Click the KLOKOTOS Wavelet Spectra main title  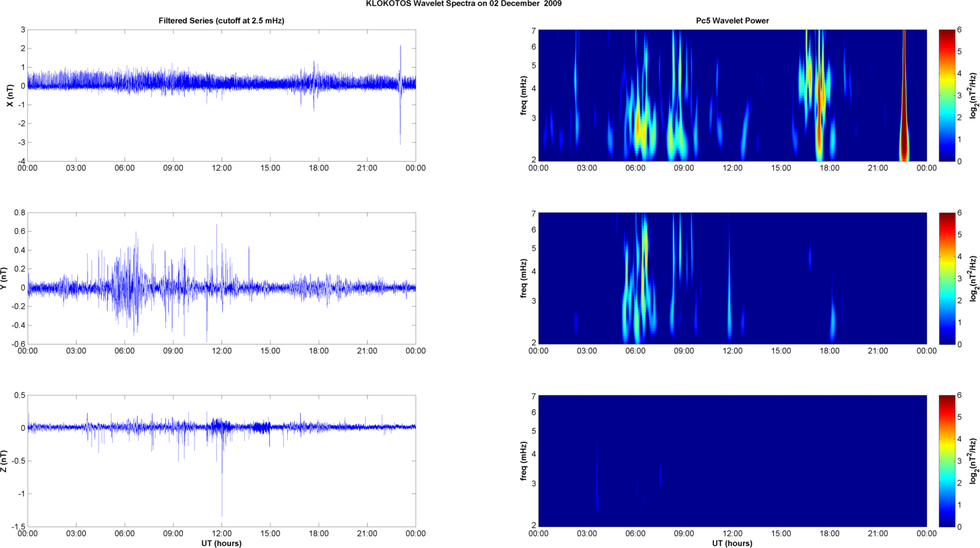464,4
